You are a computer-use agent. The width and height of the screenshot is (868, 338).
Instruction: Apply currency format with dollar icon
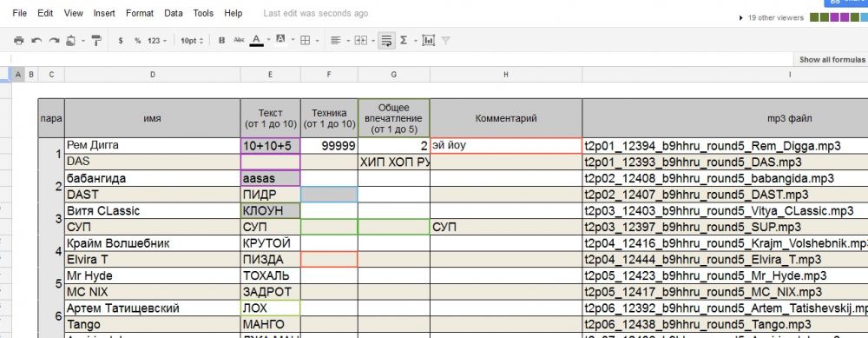tap(121, 41)
